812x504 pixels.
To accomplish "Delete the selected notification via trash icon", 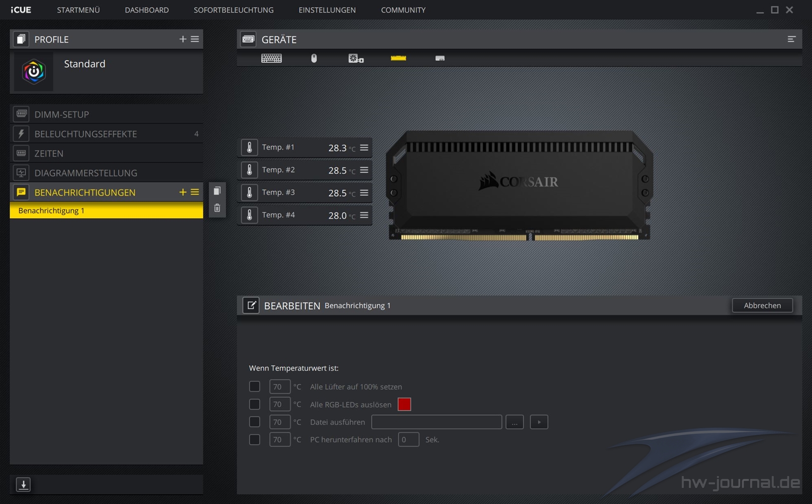I will tap(217, 208).
